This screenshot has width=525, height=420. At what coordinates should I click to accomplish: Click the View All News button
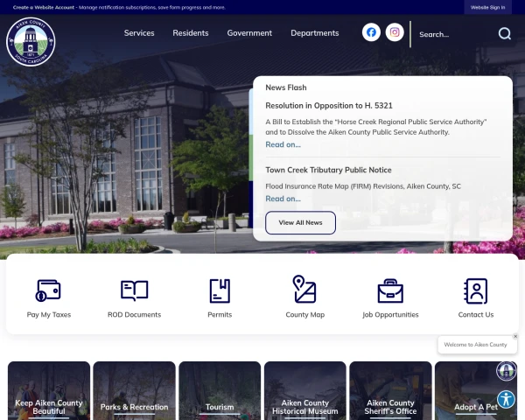point(300,223)
